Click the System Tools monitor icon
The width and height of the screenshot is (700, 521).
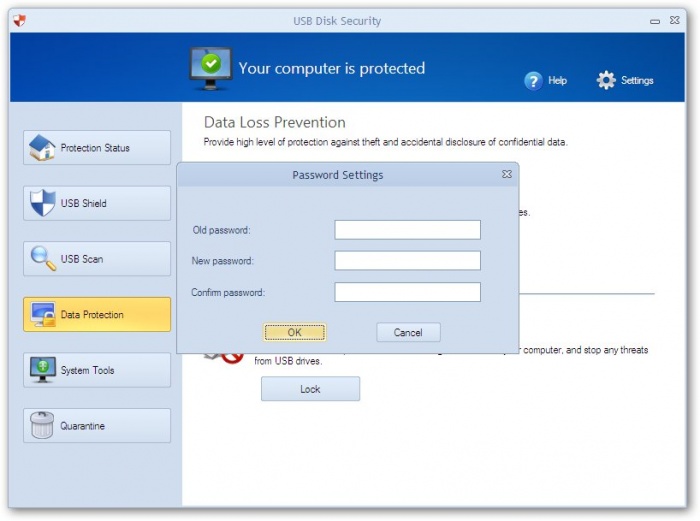42,370
